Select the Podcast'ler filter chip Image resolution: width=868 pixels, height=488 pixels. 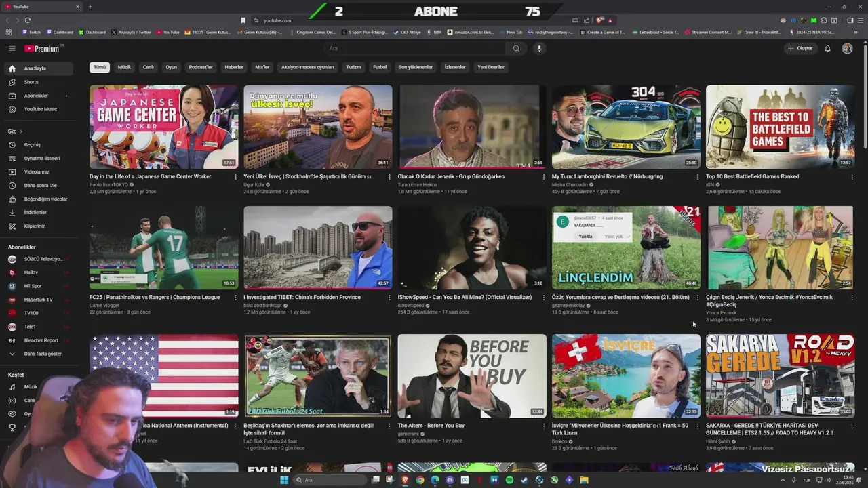(201, 67)
